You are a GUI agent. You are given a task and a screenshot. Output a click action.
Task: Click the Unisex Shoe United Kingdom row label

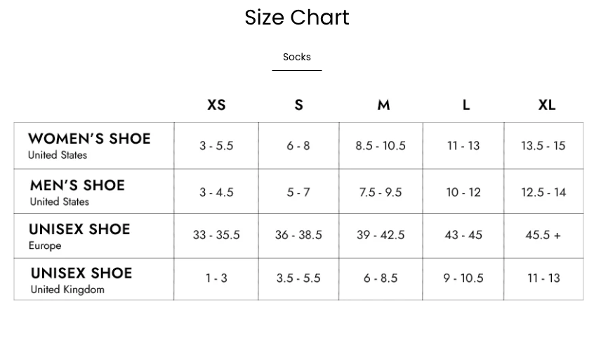(81, 280)
